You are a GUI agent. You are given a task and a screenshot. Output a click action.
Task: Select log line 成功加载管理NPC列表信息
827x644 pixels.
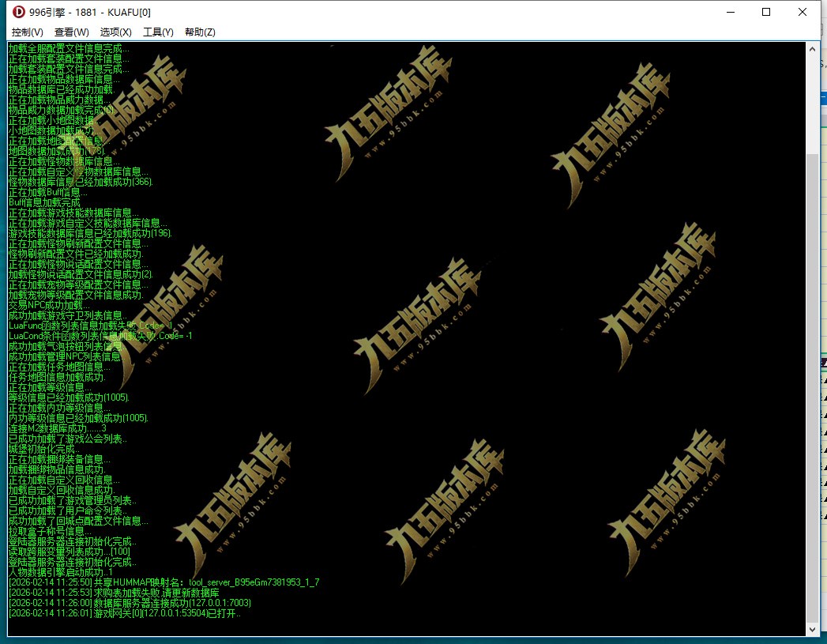66,356
